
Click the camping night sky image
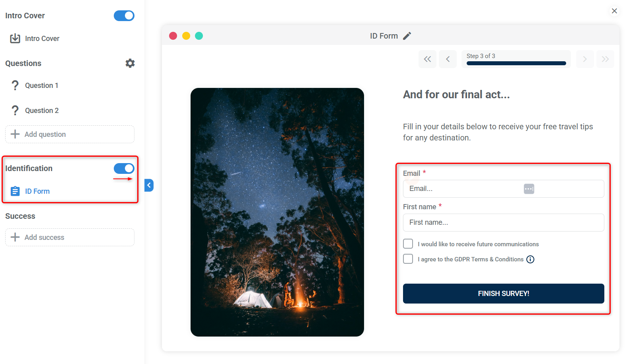click(277, 212)
